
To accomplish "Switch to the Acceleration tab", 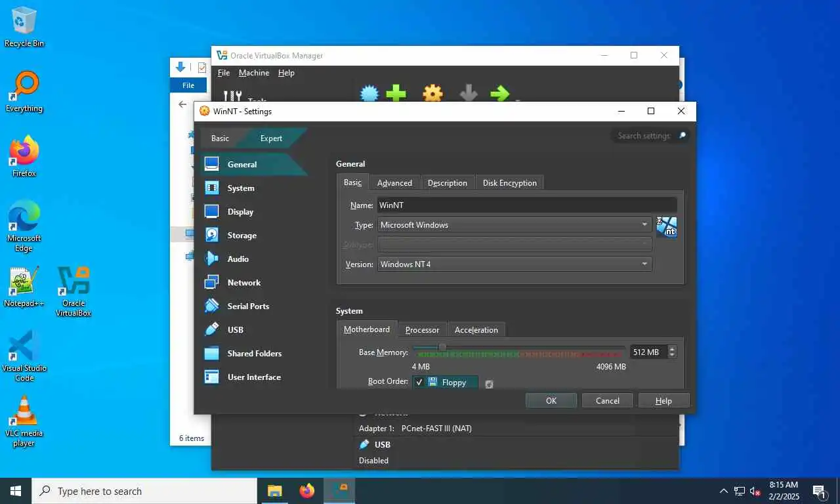I will [476, 330].
